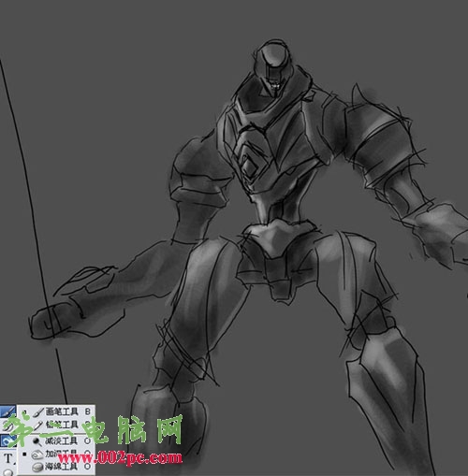Image resolution: width=468 pixels, height=476 pixels.
Task: Select the Type tool (T) in toolbar
Action: coord(7,458)
